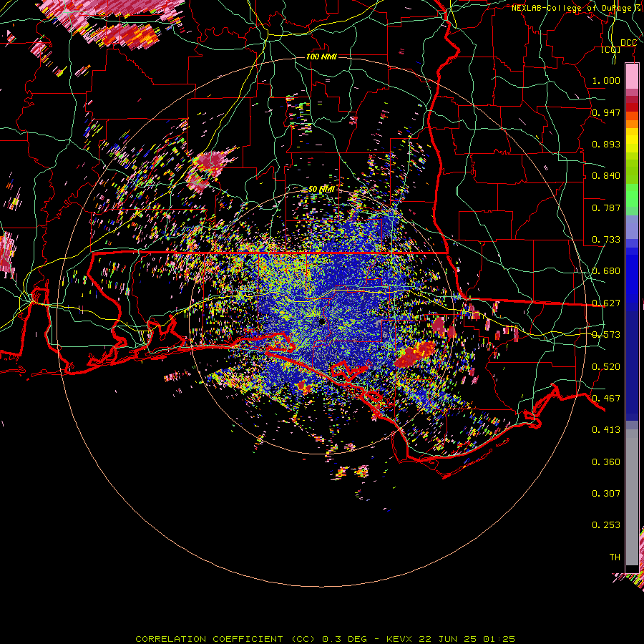644x644 pixels.
Task: Select the 0.360 legend value
Action: pyautogui.click(x=606, y=462)
